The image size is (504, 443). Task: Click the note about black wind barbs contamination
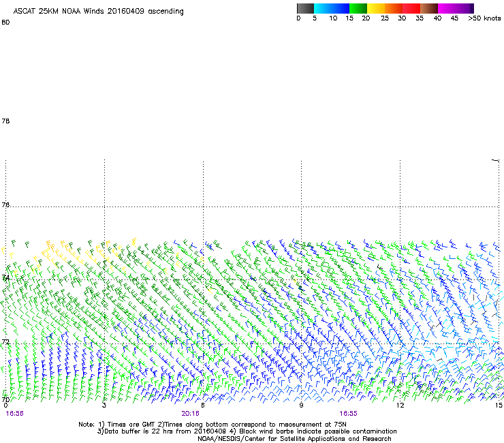click(x=313, y=431)
